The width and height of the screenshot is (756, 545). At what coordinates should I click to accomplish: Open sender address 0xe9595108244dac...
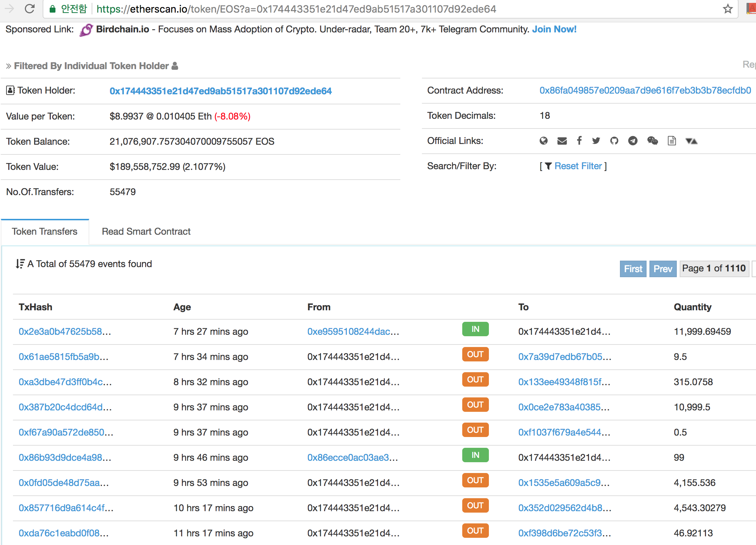pos(353,332)
